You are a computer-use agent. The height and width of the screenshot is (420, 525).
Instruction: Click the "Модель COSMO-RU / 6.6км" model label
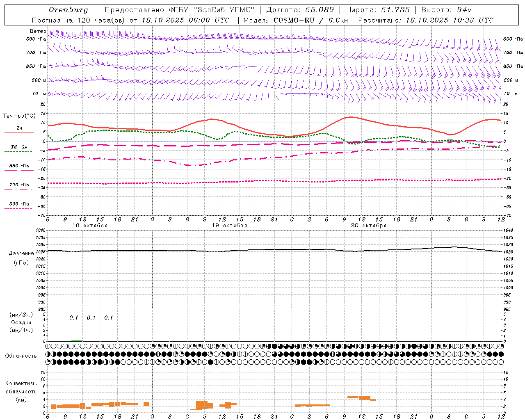[295, 20]
